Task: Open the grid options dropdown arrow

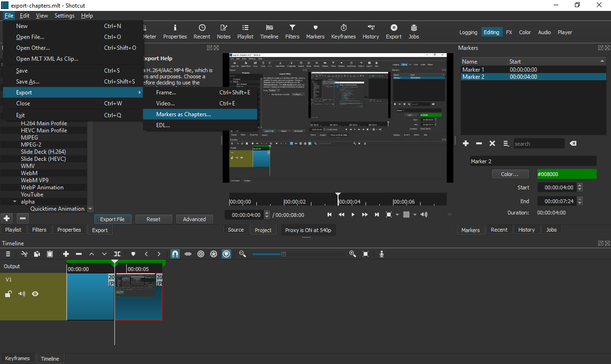Action: [415, 215]
